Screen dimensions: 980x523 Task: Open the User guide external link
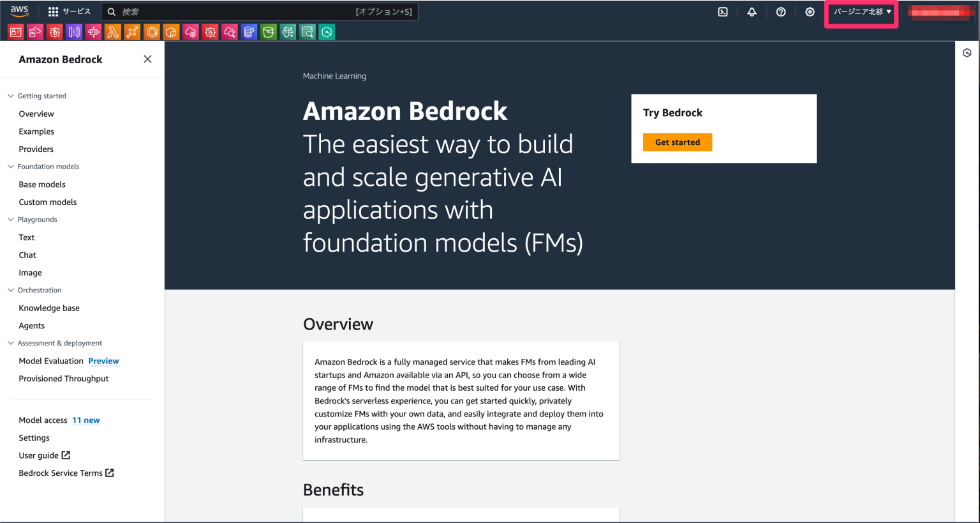click(40, 455)
